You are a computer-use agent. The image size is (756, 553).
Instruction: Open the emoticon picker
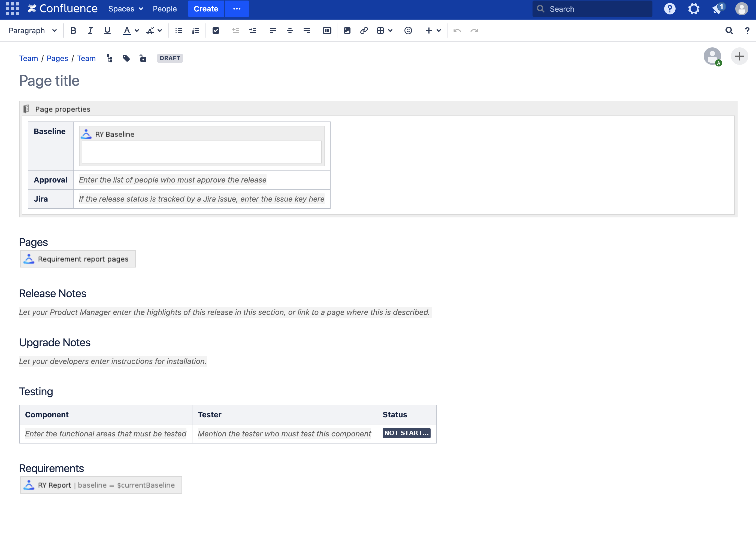(x=408, y=31)
